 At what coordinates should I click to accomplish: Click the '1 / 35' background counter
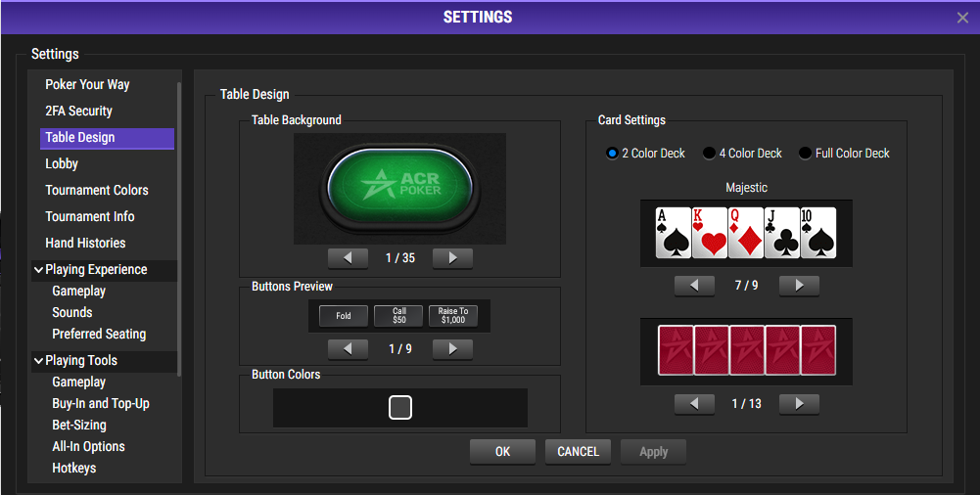[x=400, y=258]
